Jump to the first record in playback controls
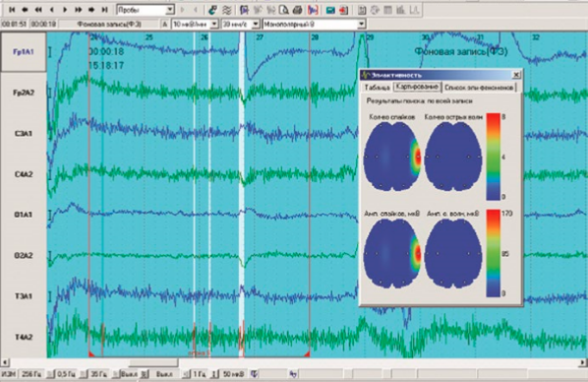 12,10
